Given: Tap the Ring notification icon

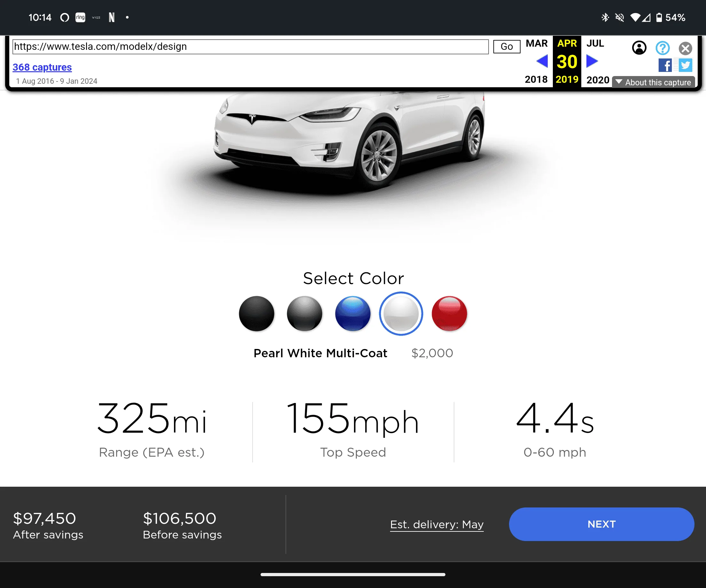Looking at the screenshot, I should (80, 18).
